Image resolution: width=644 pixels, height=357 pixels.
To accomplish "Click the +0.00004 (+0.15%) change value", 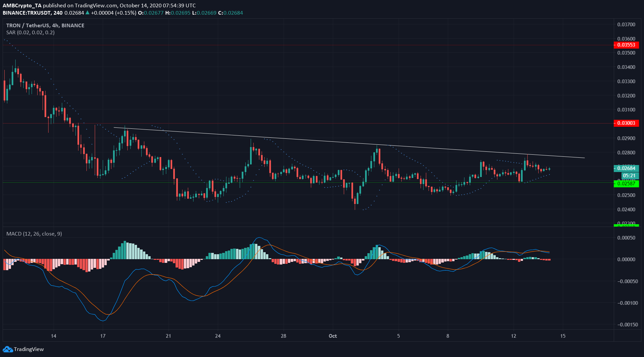I will tap(114, 13).
